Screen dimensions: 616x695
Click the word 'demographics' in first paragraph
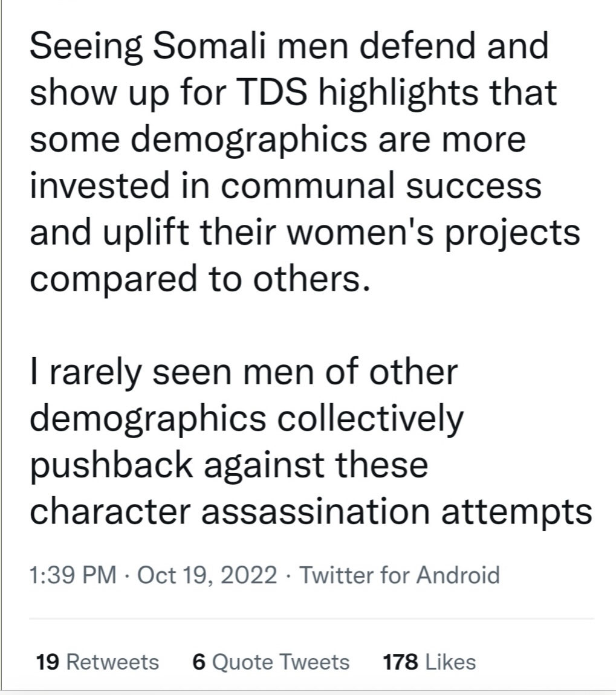pyautogui.click(x=248, y=140)
